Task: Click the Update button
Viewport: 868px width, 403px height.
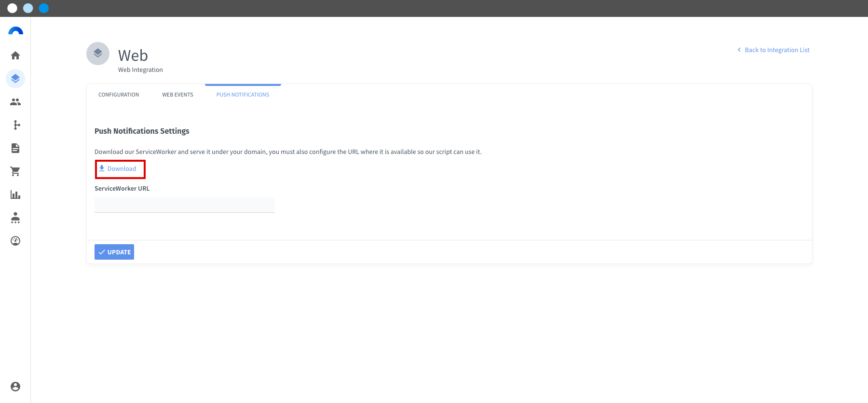Action: pyautogui.click(x=114, y=252)
